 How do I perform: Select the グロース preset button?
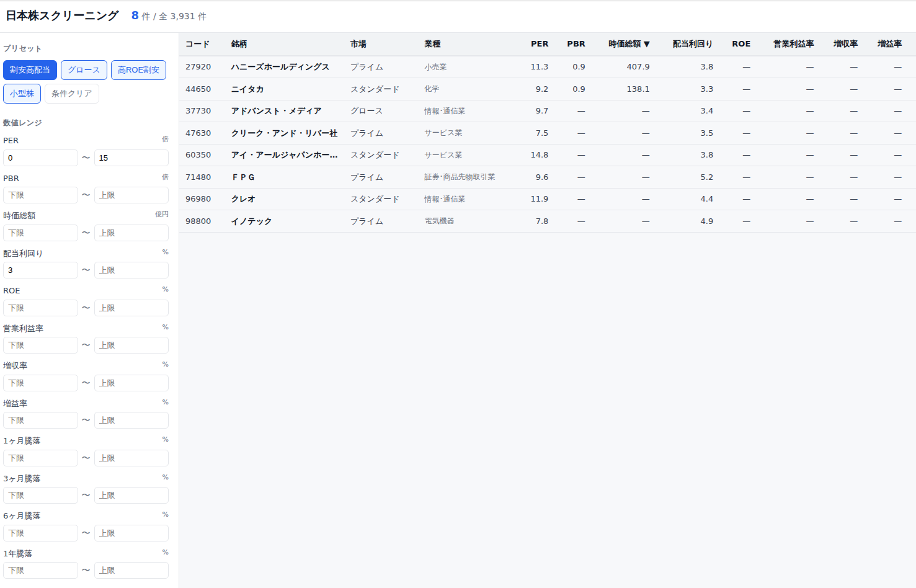click(x=84, y=70)
